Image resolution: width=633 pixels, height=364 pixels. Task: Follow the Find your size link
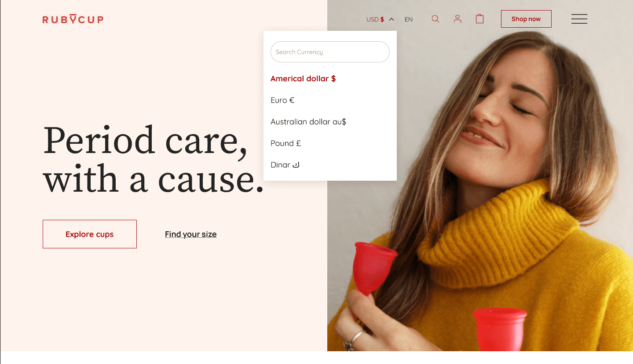pyautogui.click(x=190, y=234)
